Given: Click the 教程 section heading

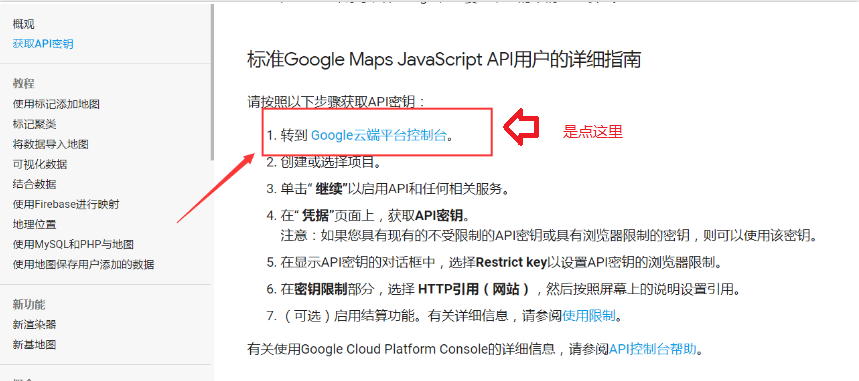Looking at the screenshot, I should tap(24, 84).
